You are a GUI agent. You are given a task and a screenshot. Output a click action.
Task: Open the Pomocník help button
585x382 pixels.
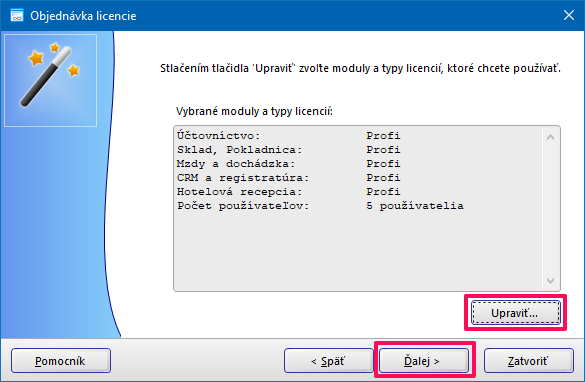click(61, 361)
